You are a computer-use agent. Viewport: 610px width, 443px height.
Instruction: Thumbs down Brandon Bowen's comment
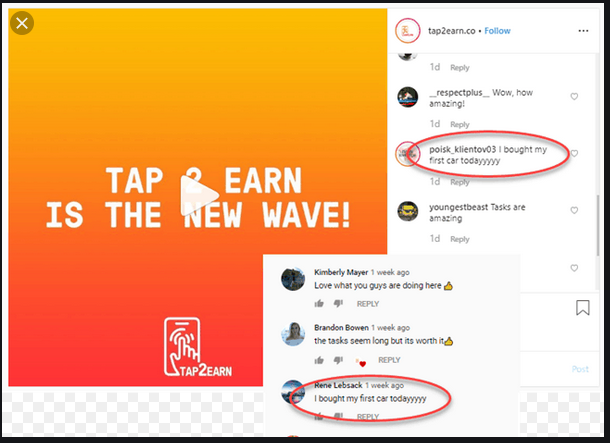point(338,360)
